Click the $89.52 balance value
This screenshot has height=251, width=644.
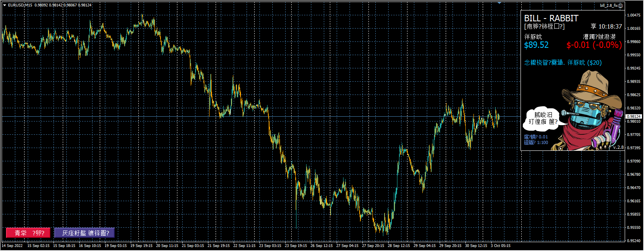point(536,45)
